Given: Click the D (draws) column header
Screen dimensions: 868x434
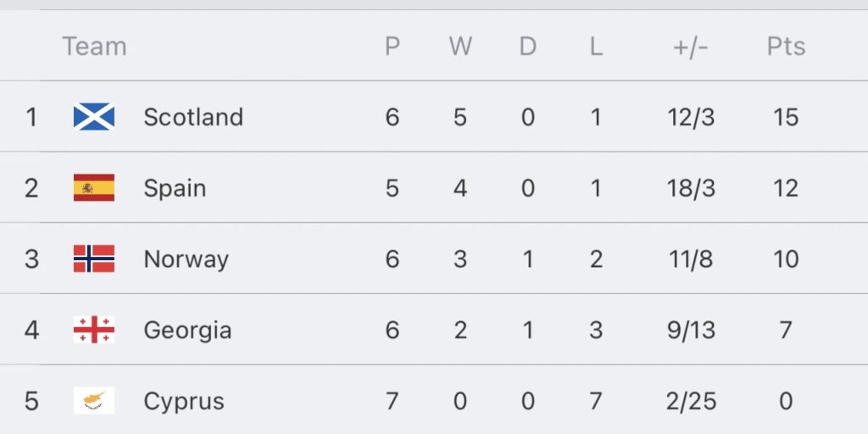Looking at the screenshot, I should [x=528, y=47].
